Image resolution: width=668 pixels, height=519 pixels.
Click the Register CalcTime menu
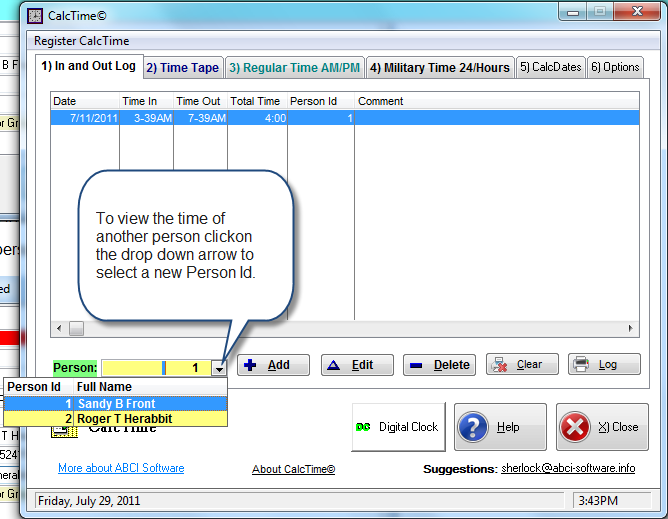[x=81, y=41]
